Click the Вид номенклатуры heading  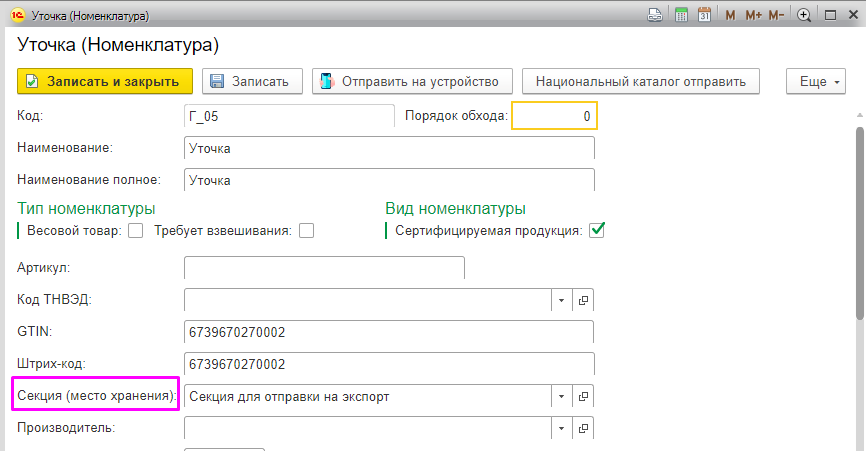point(456,208)
